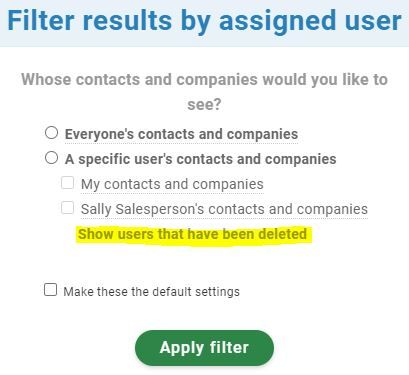409x375 pixels.
Task: Click the green Apply filter button
Action: [x=204, y=348]
